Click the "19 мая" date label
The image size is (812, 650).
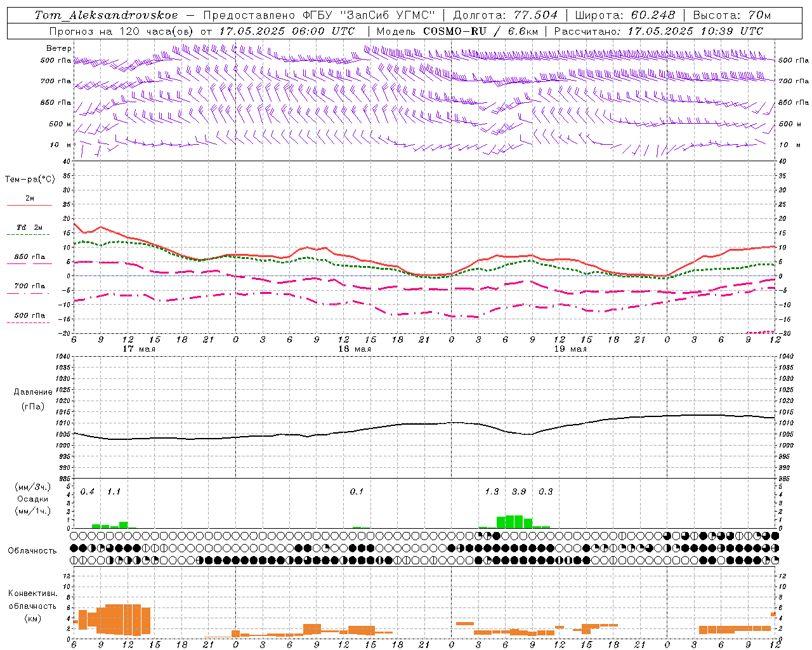[x=570, y=349]
